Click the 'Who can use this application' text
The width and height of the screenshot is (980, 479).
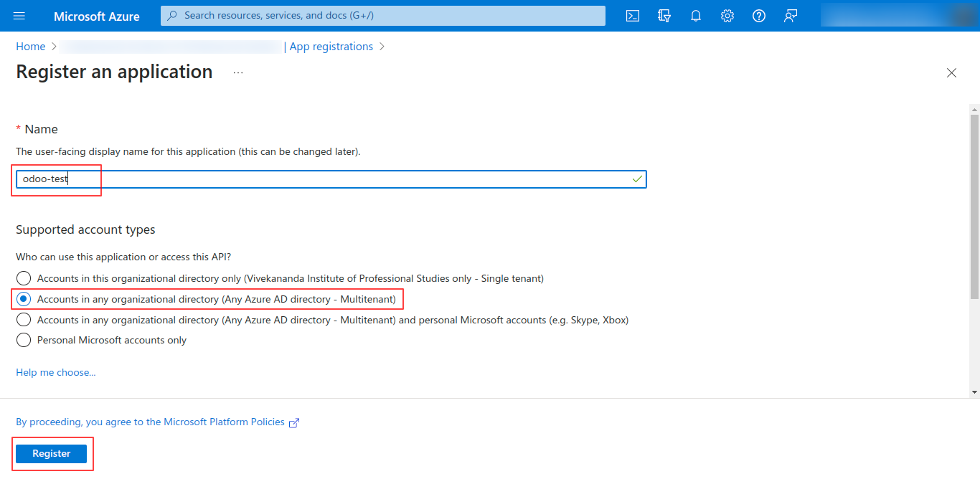point(123,257)
